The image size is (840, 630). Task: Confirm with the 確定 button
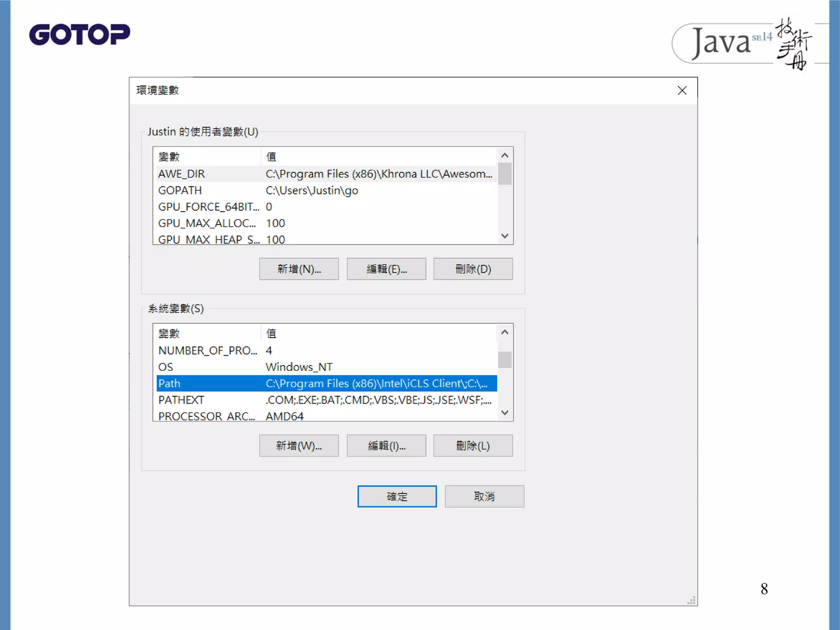(x=397, y=497)
